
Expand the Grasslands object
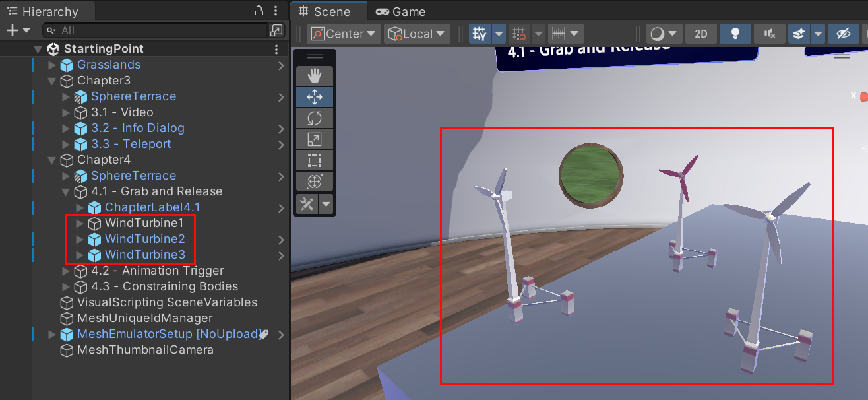click(52, 65)
